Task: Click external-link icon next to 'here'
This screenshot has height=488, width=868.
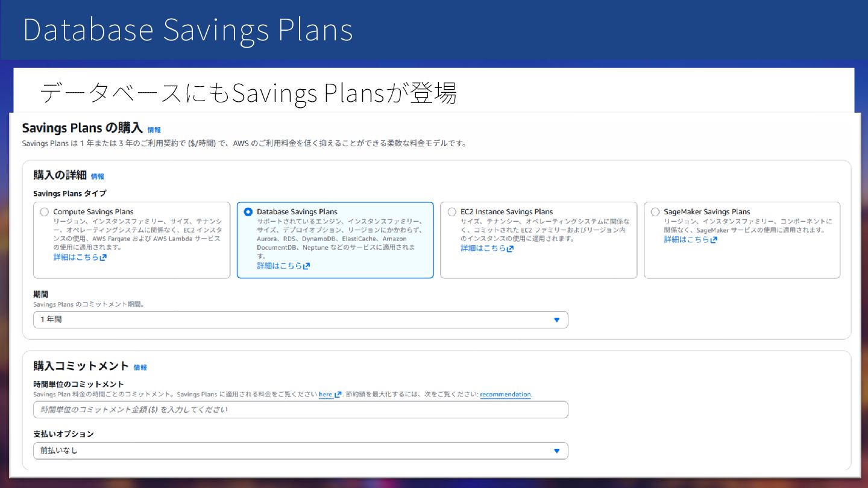Action: click(x=338, y=395)
